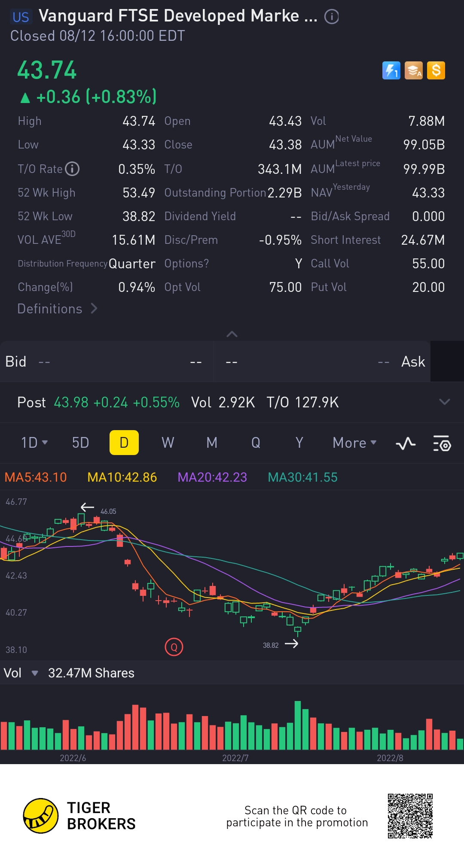This screenshot has height=868, width=464.
Task: Tap the MA5:43.10 indicator label
Action: [x=36, y=477]
